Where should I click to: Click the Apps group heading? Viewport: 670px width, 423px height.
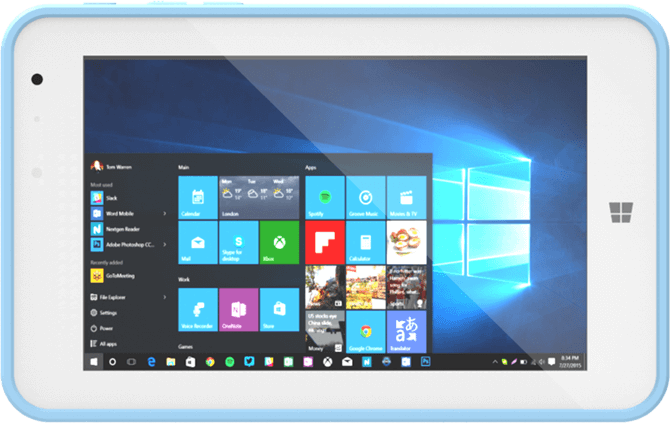(x=311, y=167)
